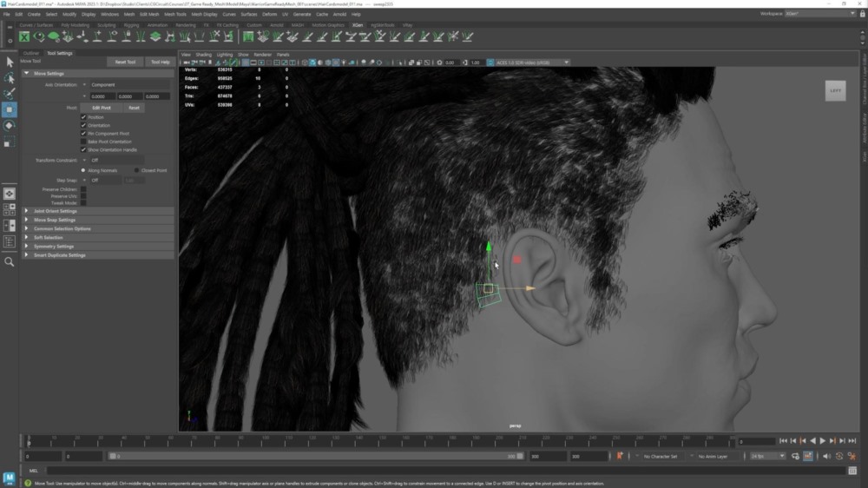The image size is (868, 488).
Task: Collapse the Move Settings section
Action: pyautogui.click(x=97, y=73)
